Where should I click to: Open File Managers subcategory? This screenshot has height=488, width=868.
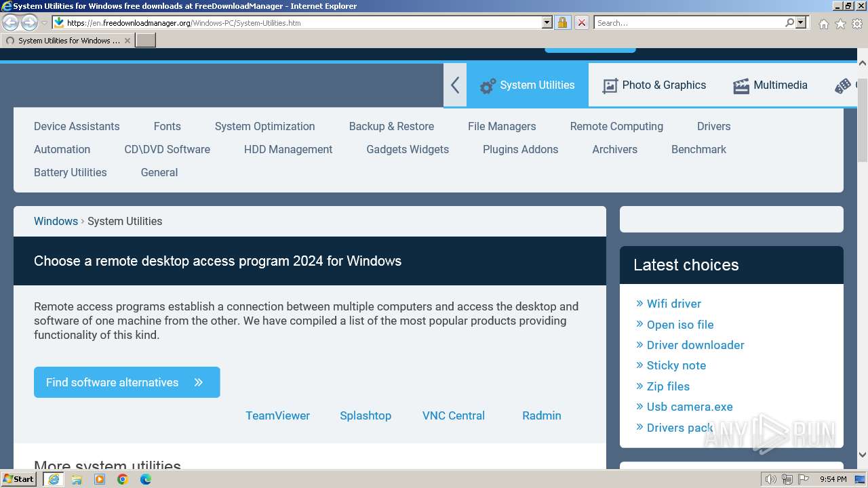(502, 126)
